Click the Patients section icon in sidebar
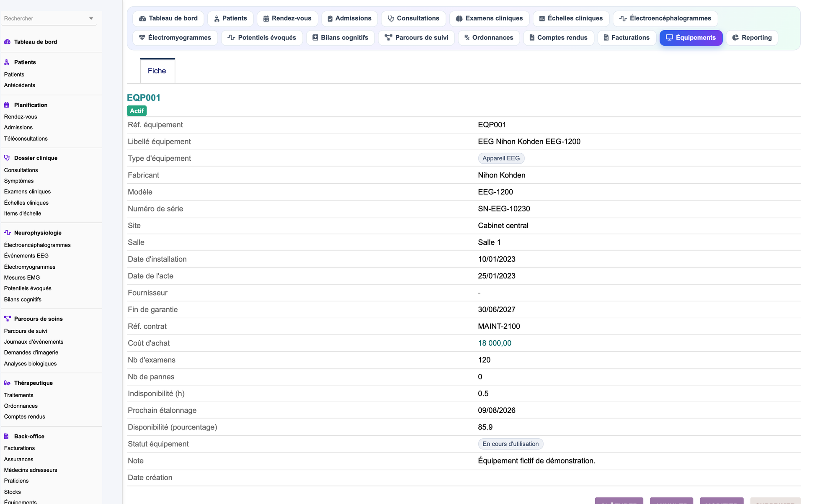The width and height of the screenshot is (815, 504). [7, 62]
